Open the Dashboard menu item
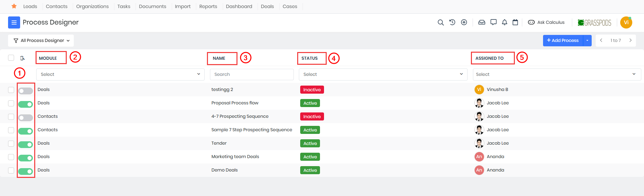 click(239, 6)
